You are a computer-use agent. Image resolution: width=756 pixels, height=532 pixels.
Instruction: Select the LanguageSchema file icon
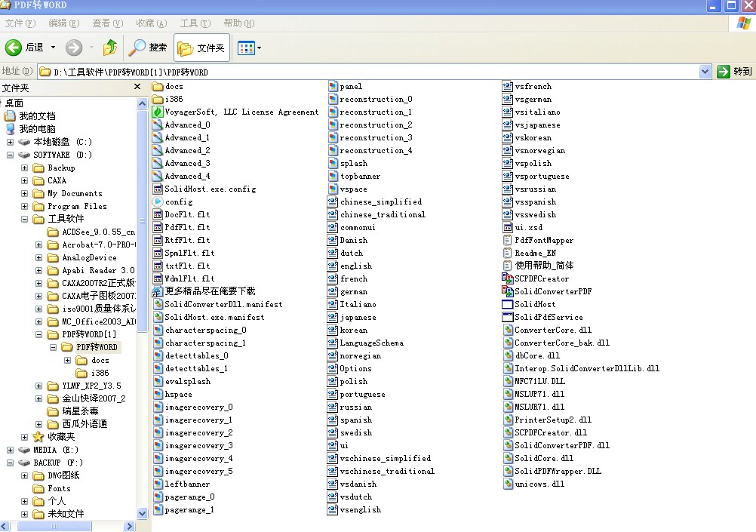(333, 343)
